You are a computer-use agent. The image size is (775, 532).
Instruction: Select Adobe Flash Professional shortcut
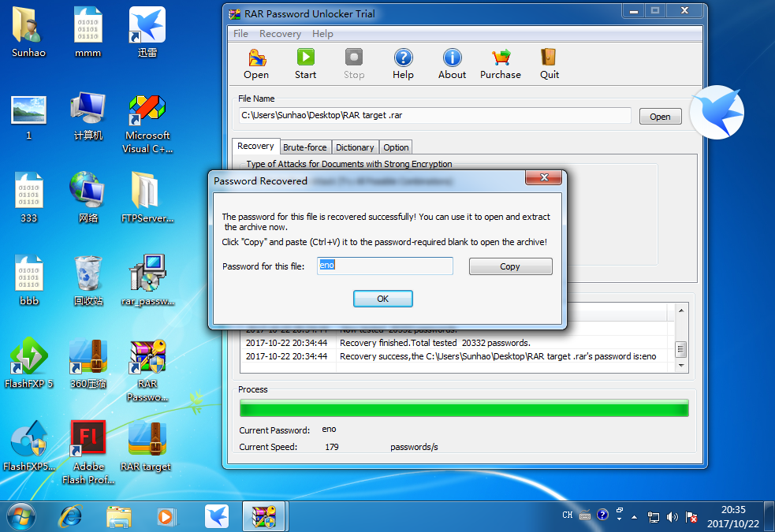pos(88,452)
